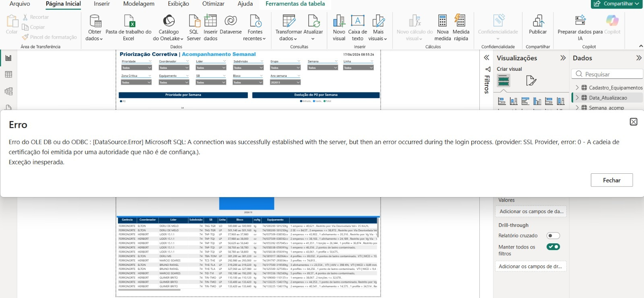Image resolution: width=644 pixels, height=298 pixels.
Task: Open the Ajuda tab
Action: click(245, 4)
